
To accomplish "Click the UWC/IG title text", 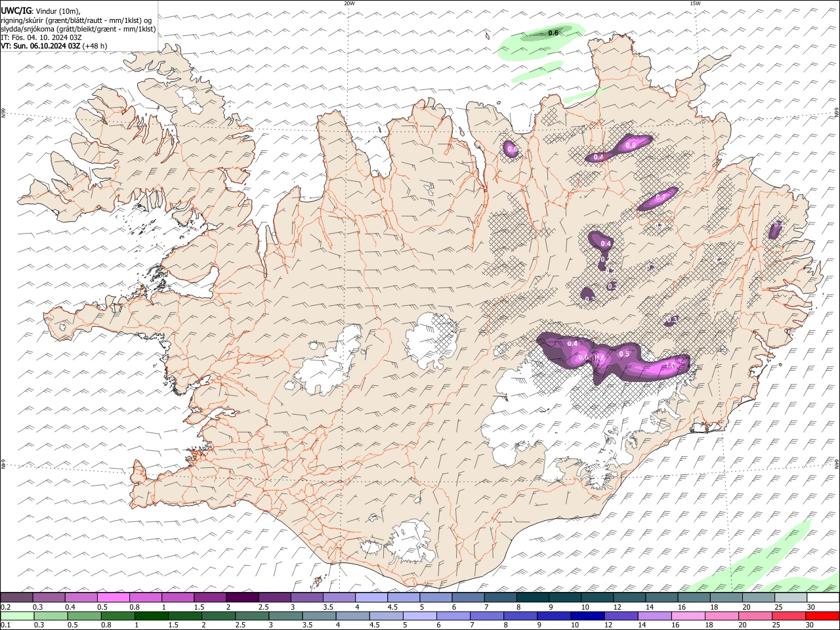I will 16,10.
